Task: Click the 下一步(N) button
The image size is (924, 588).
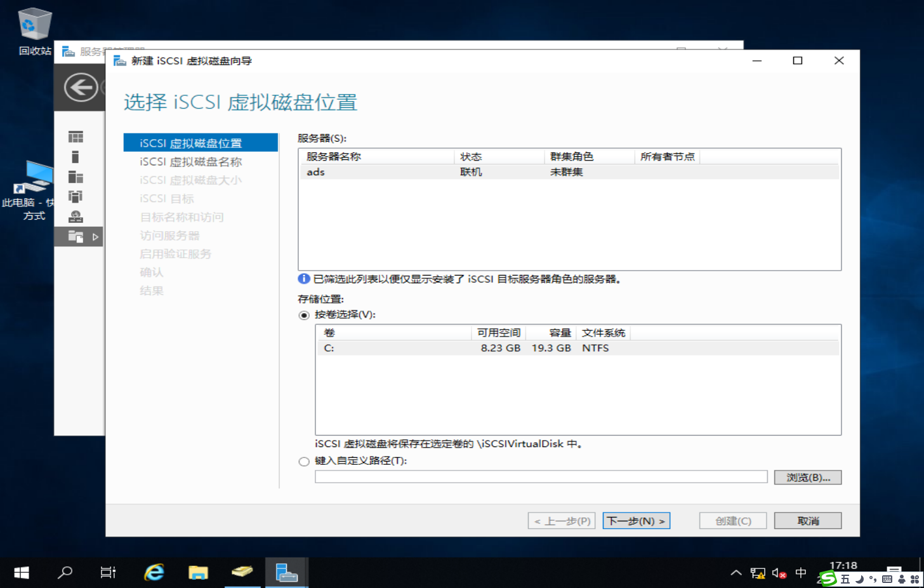Action: (635, 520)
